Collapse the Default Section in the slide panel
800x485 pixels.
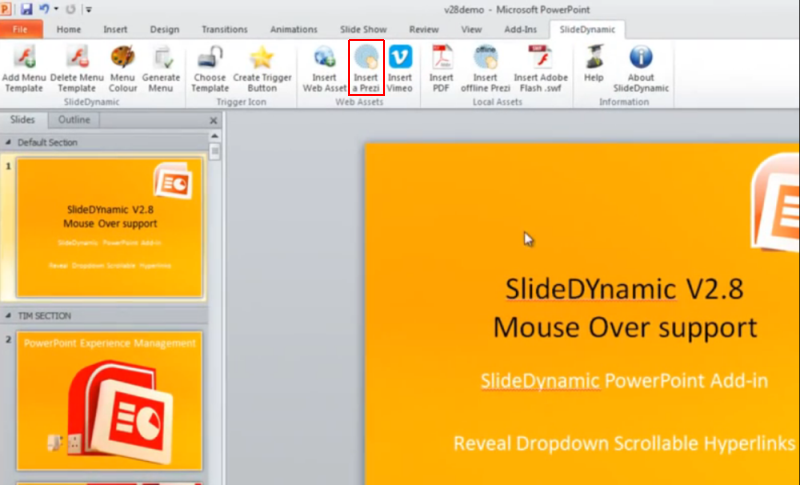click(8, 142)
